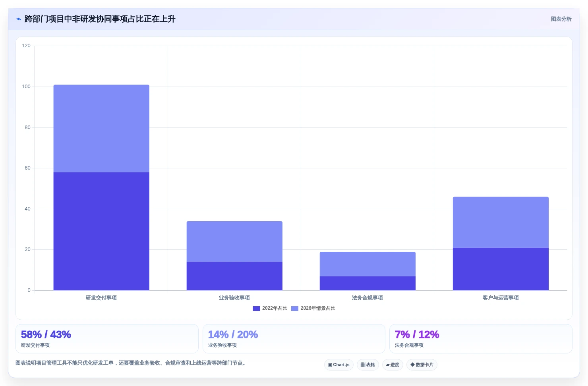Click the light 2026 bar segment for 研发交付事项
The image size is (588, 386).
[x=101, y=128]
